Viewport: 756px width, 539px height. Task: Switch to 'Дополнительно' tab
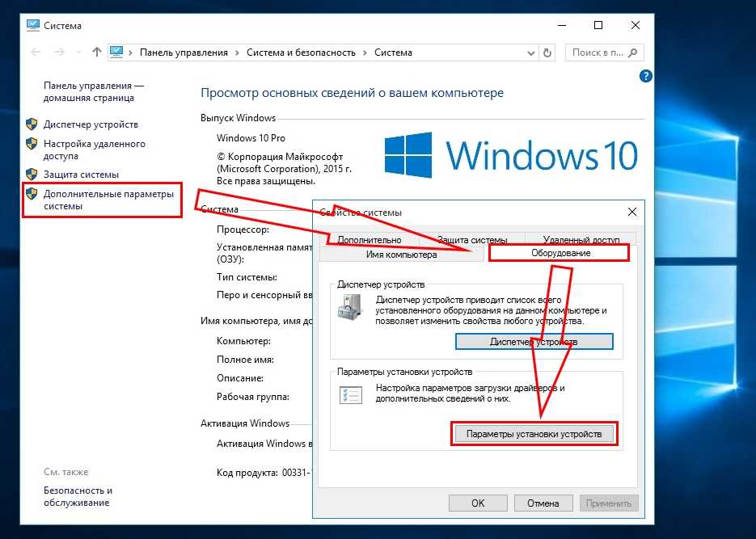(x=370, y=239)
